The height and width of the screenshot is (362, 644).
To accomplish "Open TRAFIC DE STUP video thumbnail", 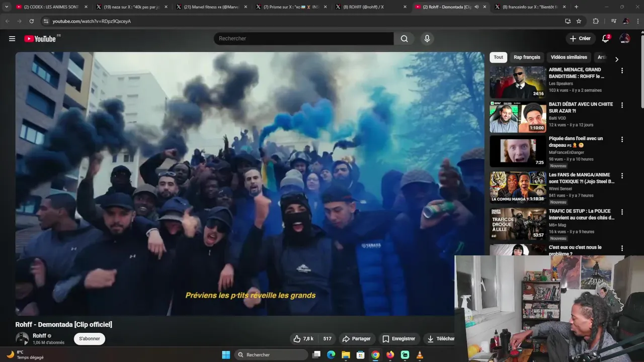I will [518, 224].
